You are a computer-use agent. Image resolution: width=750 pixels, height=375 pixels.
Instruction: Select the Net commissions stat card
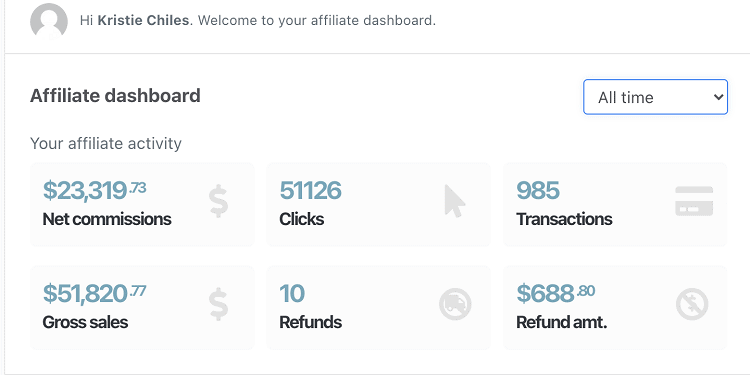(x=142, y=205)
